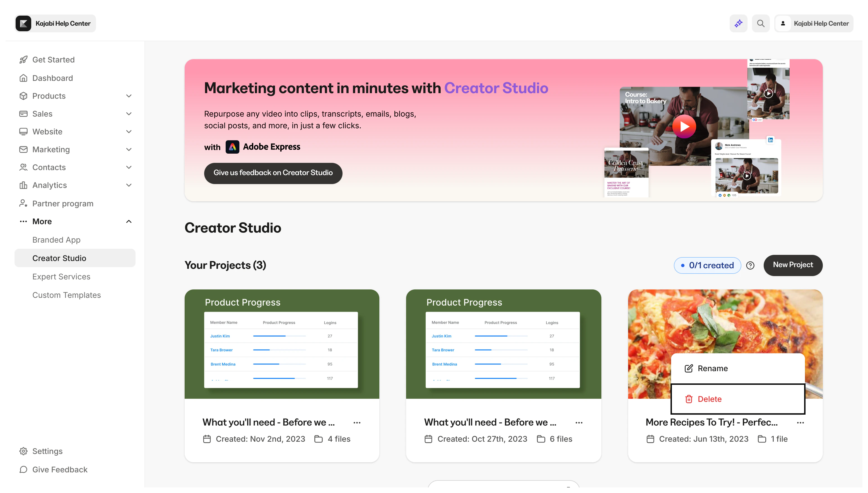Open three-dot menu for Oct 27th project
Screen dimensions: 868x493
coord(579,422)
